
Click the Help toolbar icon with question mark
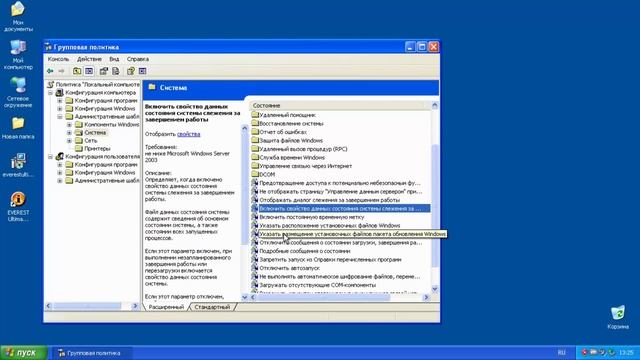coord(131,71)
